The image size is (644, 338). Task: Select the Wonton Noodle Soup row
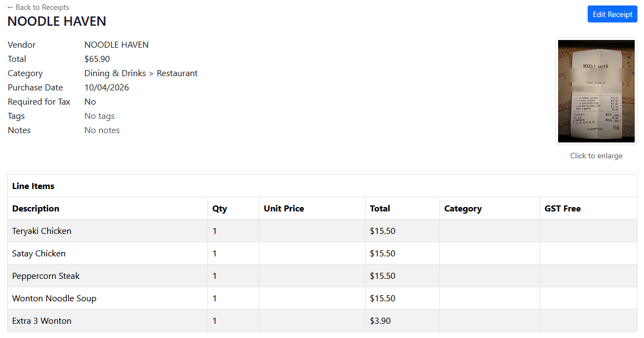tap(54, 298)
